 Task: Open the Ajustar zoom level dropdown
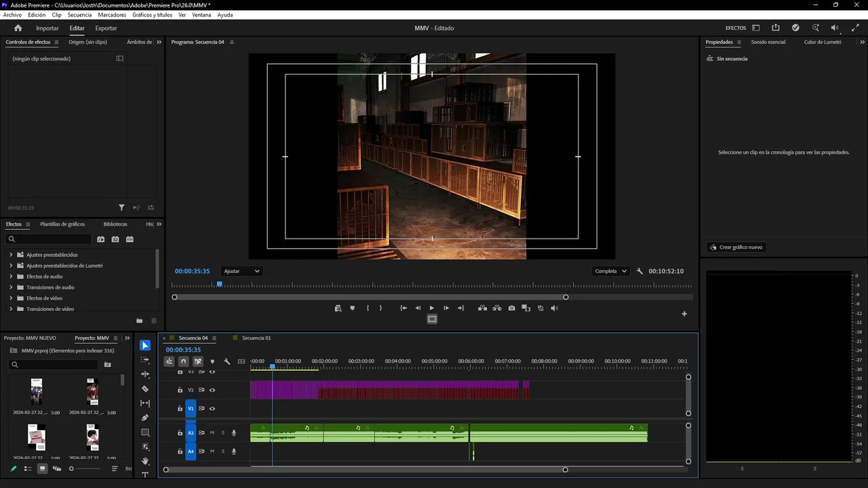241,271
